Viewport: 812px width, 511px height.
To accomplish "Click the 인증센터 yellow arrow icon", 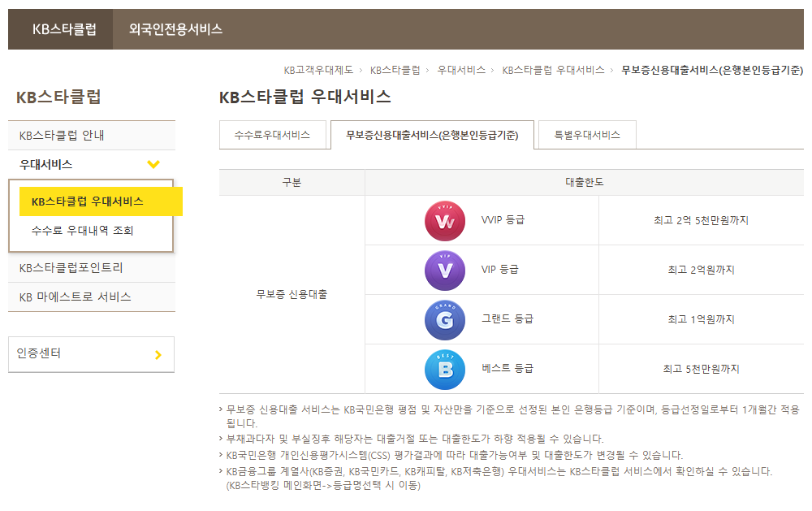I will tap(158, 355).
